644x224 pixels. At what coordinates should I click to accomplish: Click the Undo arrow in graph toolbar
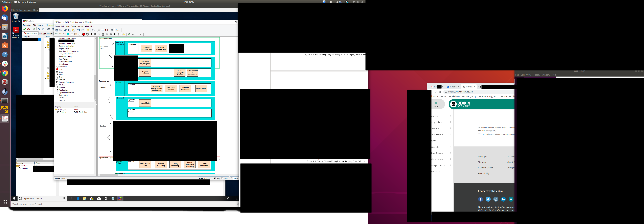(x=78, y=30)
